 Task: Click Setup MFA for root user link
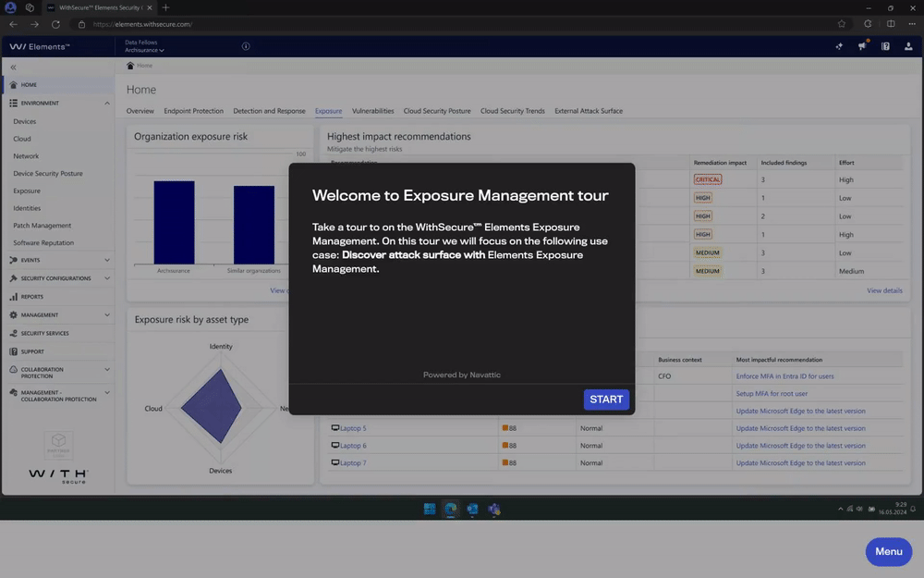pyautogui.click(x=772, y=393)
